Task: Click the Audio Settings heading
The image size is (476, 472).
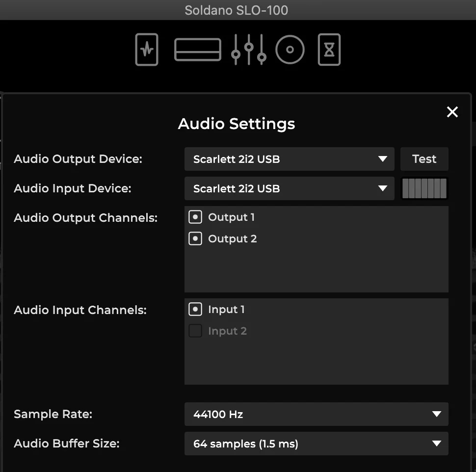Action: (237, 124)
